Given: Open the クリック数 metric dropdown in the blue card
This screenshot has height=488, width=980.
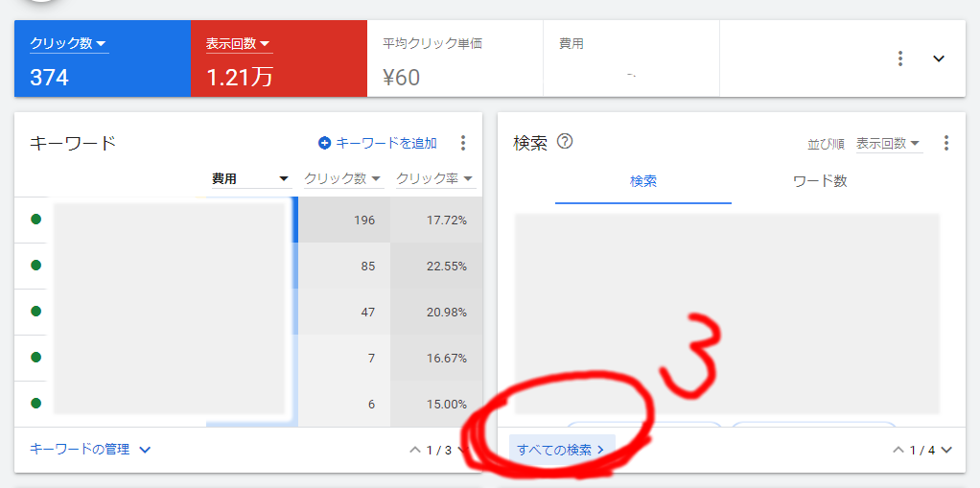Looking at the screenshot, I should point(69,44).
